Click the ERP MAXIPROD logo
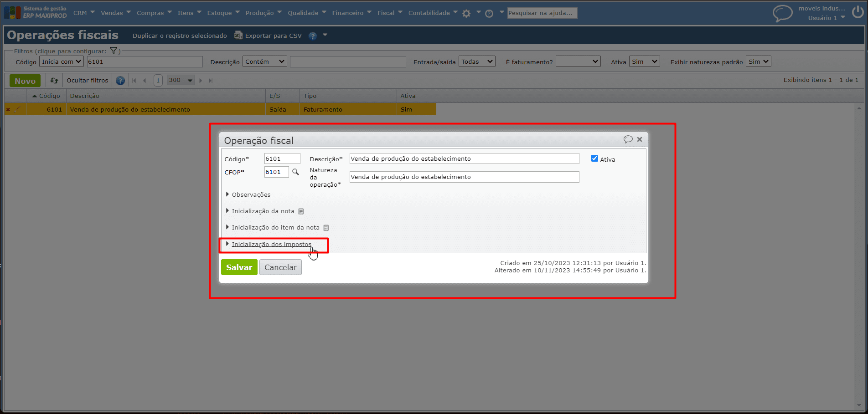Screen dimensions: 868x414 [x=36, y=12]
